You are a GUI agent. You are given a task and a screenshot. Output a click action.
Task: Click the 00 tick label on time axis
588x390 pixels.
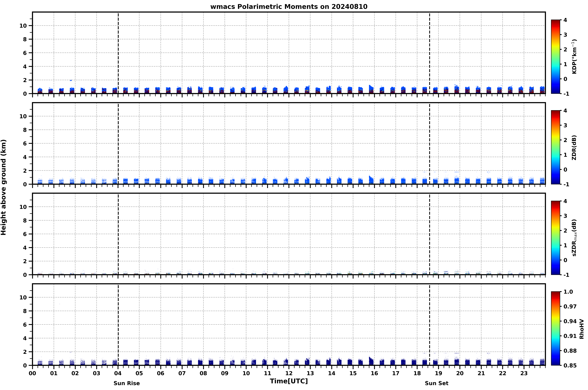tap(32, 373)
